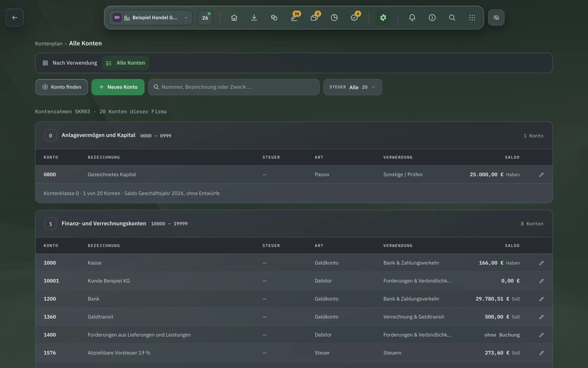Collapse class 1 Finanz- und Verrechnungskonten section

tap(294, 223)
